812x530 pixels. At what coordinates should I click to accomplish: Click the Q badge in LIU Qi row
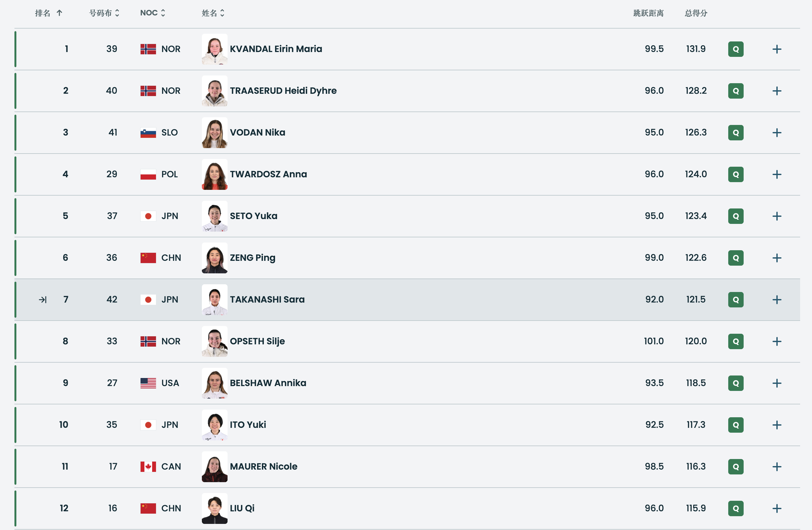736,508
